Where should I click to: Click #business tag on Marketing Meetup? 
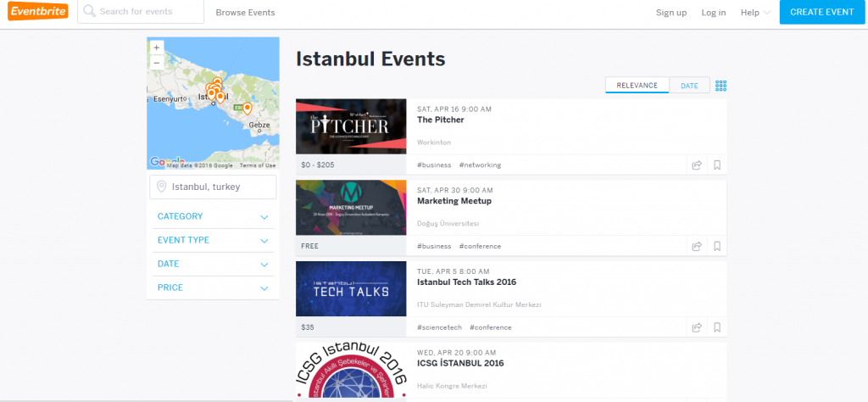[x=434, y=246]
